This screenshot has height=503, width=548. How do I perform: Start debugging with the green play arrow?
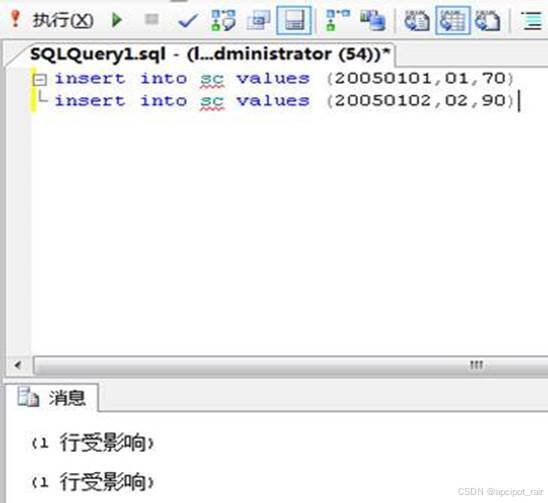[117, 20]
